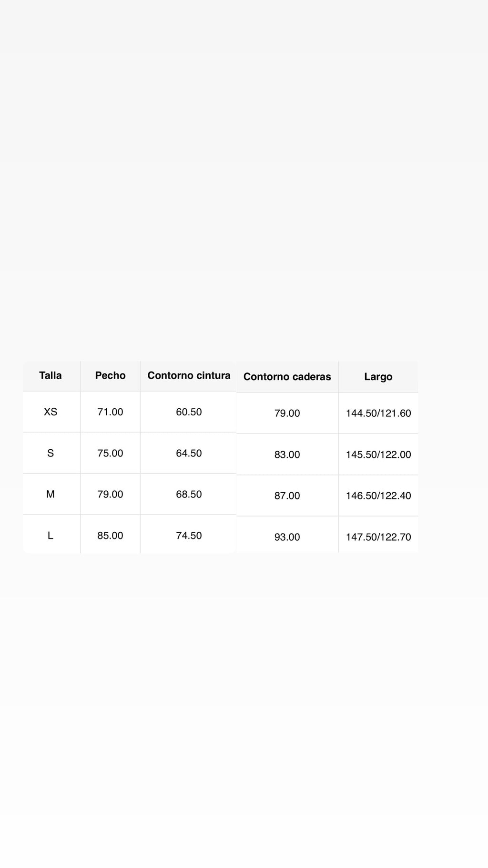This screenshot has width=488, height=868.
Task: Click the 146.50/122.40 length cell
Action: [378, 496]
